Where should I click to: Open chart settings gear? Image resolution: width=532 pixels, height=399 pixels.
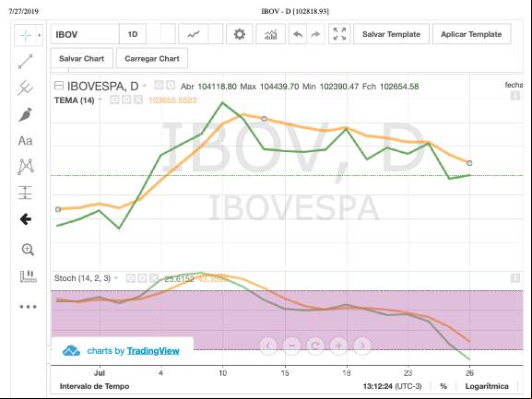(x=240, y=34)
